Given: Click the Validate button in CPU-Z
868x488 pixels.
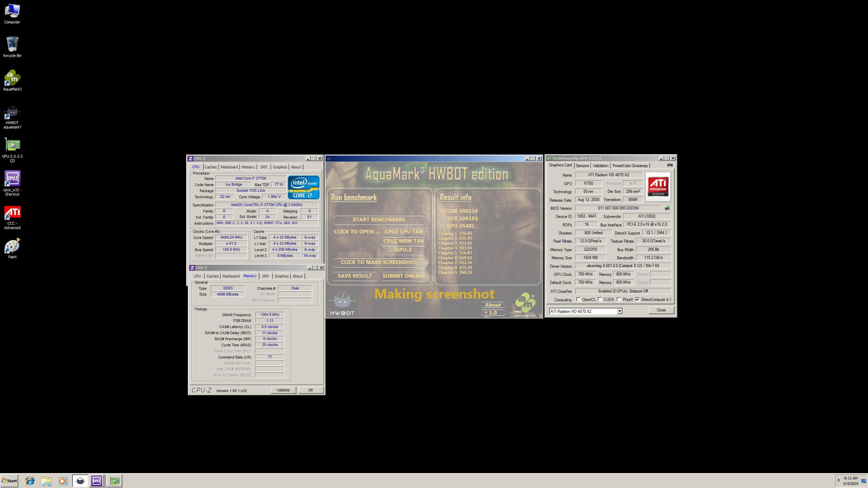Looking at the screenshot, I should [x=283, y=390].
